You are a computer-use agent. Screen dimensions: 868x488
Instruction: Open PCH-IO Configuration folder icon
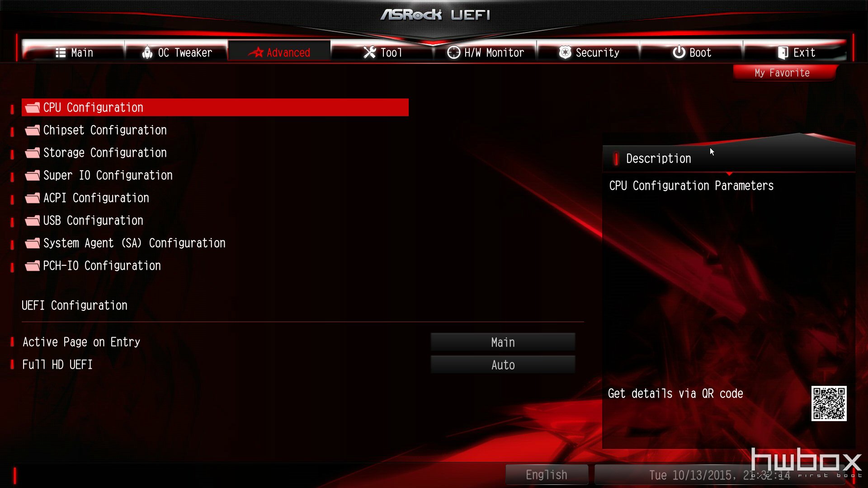coord(32,265)
